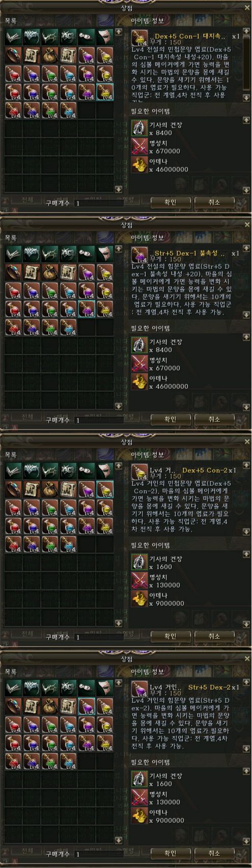Click 확인 in the Dex+5 Con-2 shop window

[x=170, y=636]
